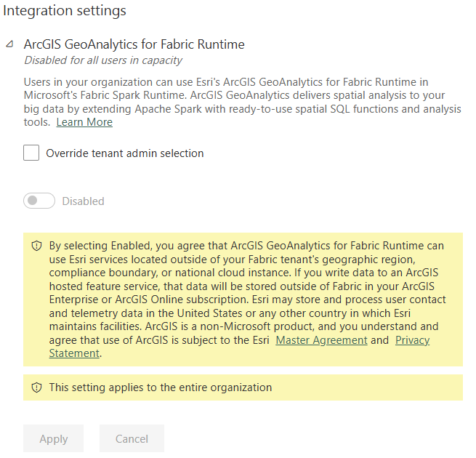Click the gray knob inside the toggle switch
This screenshot has height=458, width=476.
[x=32, y=201]
